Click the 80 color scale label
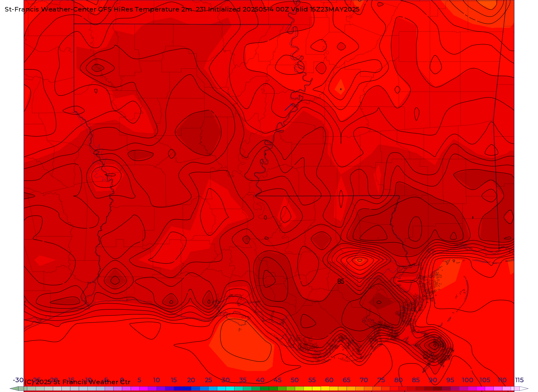The width and height of the screenshot is (538, 392). [x=398, y=380]
